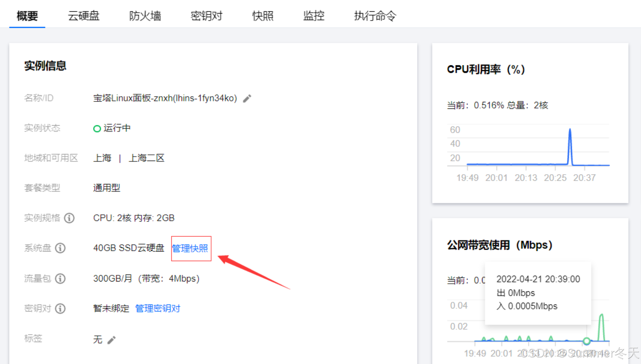Open the 监控 tab
This screenshot has height=364, width=641.
314,16
